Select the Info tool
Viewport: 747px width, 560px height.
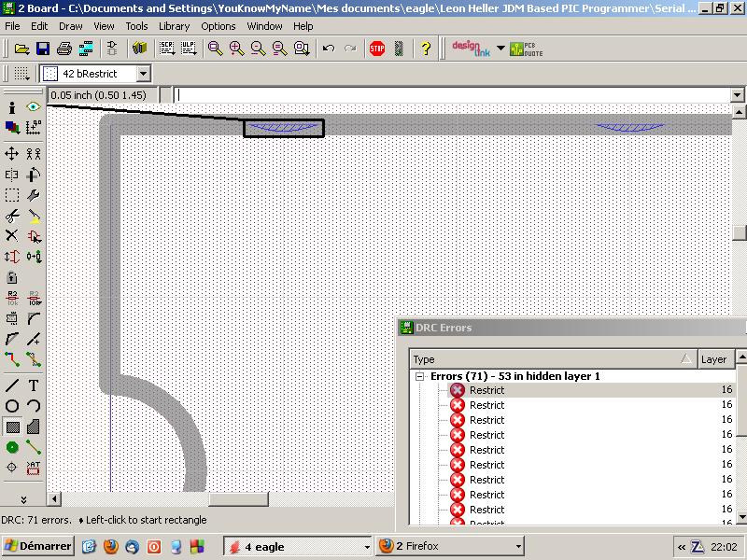(12, 107)
